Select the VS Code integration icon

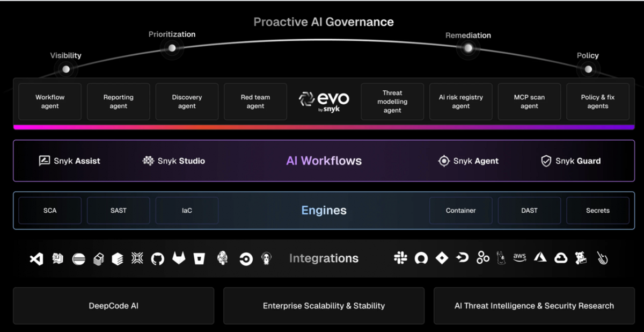pyautogui.click(x=36, y=258)
